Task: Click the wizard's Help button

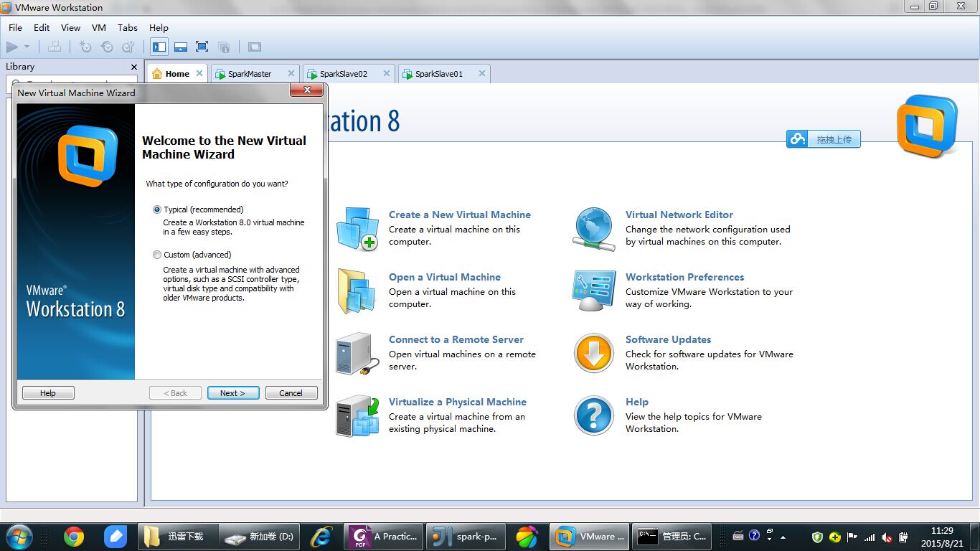Action: coord(48,393)
